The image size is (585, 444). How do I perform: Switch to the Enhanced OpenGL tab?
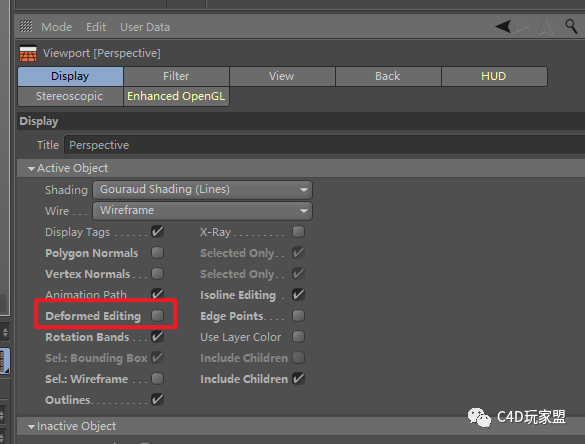[176, 96]
